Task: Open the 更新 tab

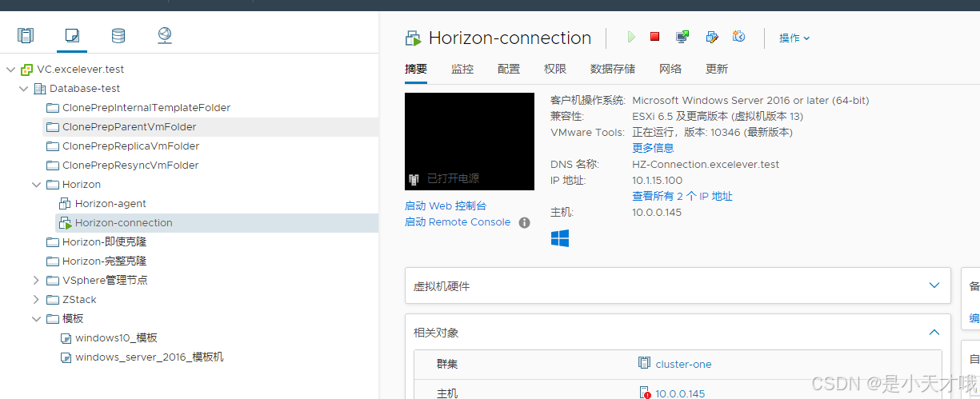Action: pos(717,69)
